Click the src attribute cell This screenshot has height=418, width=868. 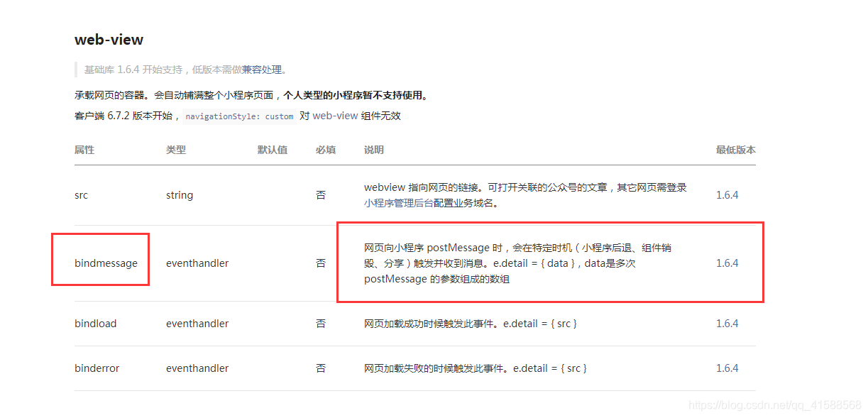point(82,195)
